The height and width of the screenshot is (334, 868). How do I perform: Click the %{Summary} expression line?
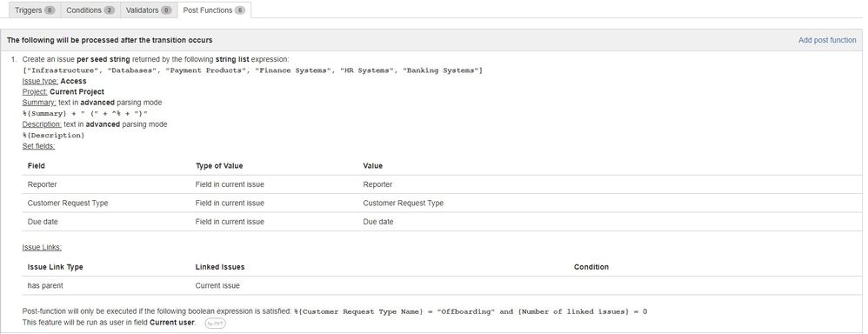pyautogui.click(x=85, y=114)
